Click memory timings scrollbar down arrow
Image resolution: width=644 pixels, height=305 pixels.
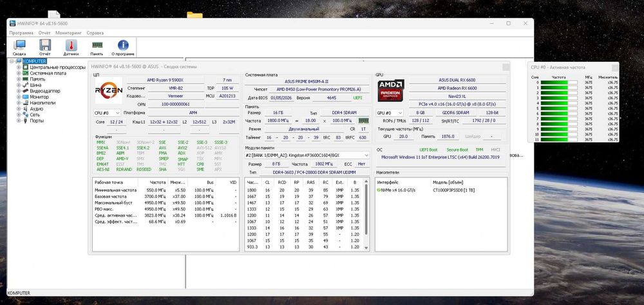pos(366,248)
